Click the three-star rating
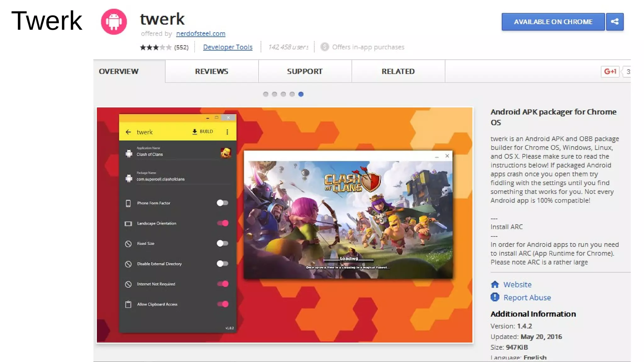644x362 pixels. [156, 47]
